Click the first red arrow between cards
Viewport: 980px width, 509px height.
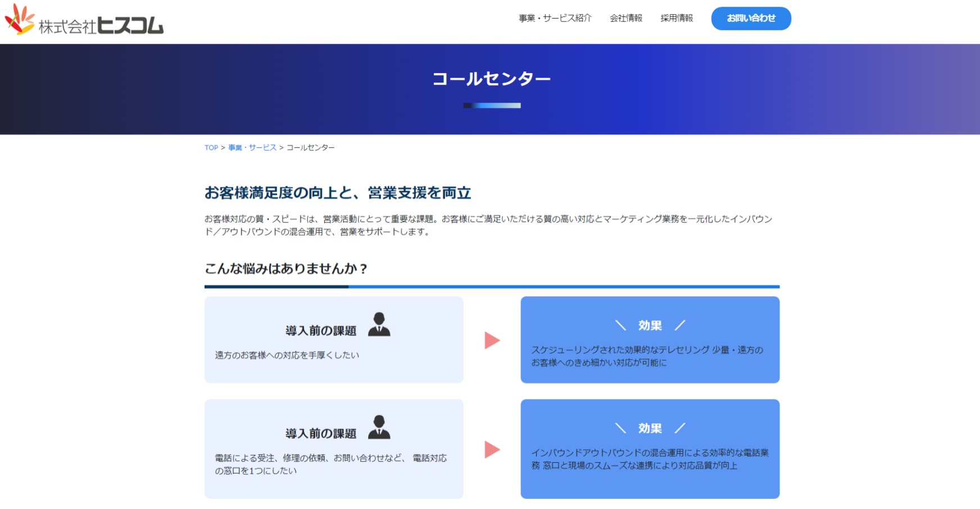[492, 340]
